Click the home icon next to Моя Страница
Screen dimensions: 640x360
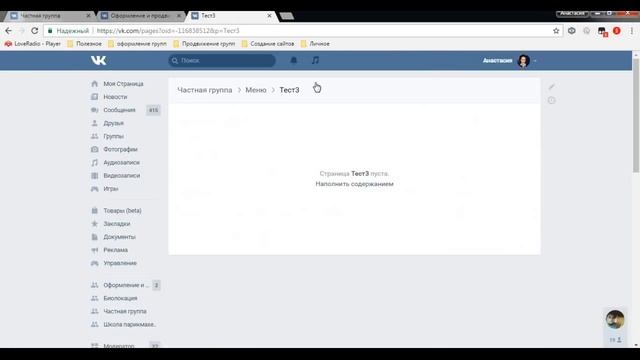(95, 84)
